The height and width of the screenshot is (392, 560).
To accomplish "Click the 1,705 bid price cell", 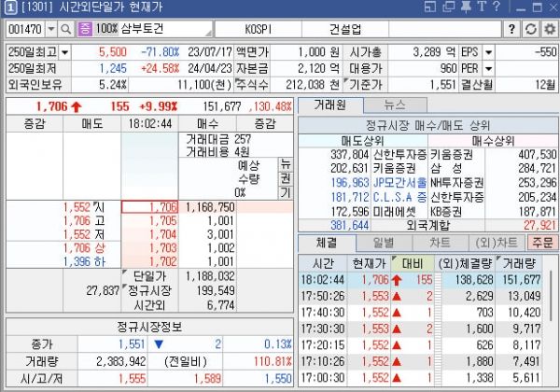I will click(x=149, y=220).
